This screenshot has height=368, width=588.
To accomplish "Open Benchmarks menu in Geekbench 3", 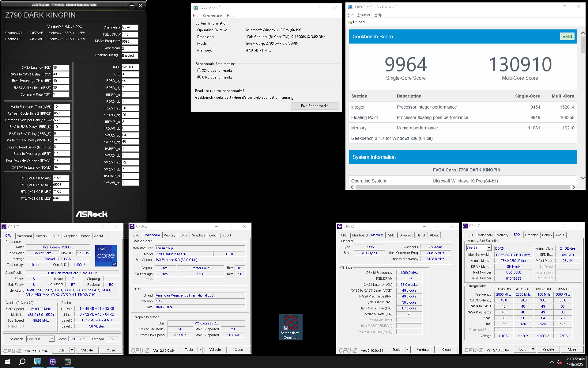I will point(213,16).
